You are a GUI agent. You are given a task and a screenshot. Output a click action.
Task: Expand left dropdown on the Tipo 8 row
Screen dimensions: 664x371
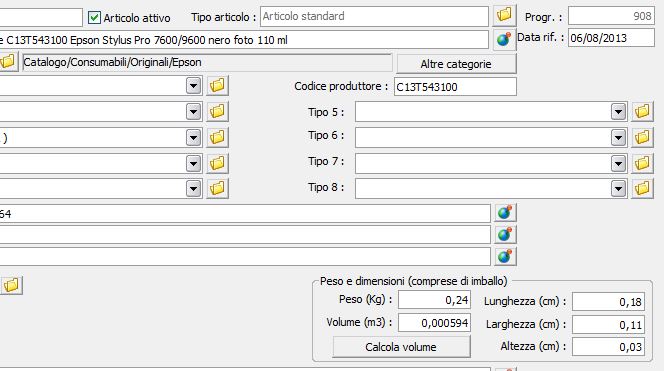tap(194, 189)
